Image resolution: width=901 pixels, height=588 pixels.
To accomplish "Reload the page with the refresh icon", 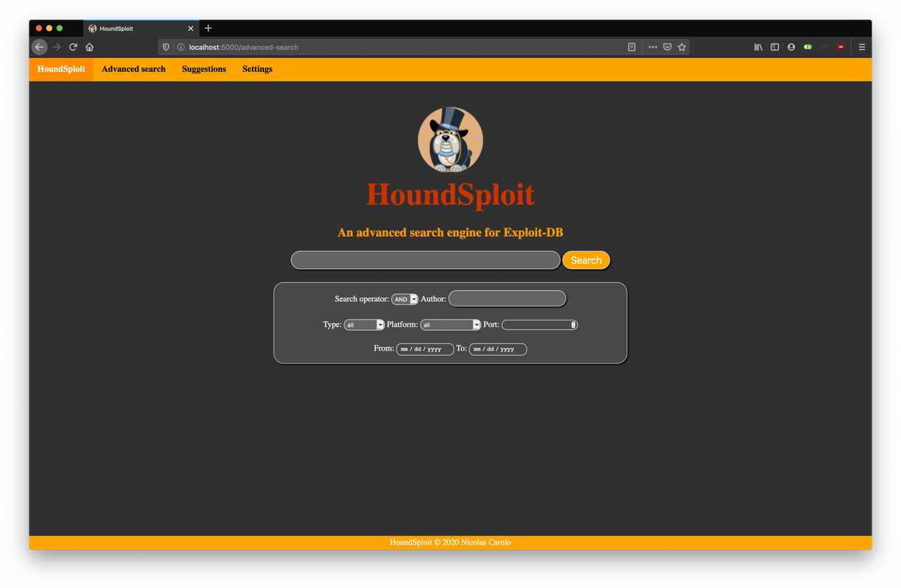I will point(73,47).
